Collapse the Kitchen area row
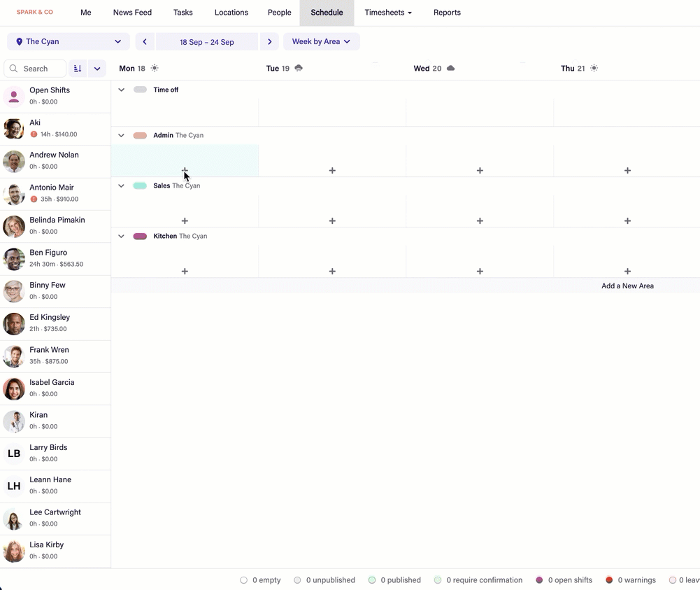The width and height of the screenshot is (700, 590). point(121,237)
